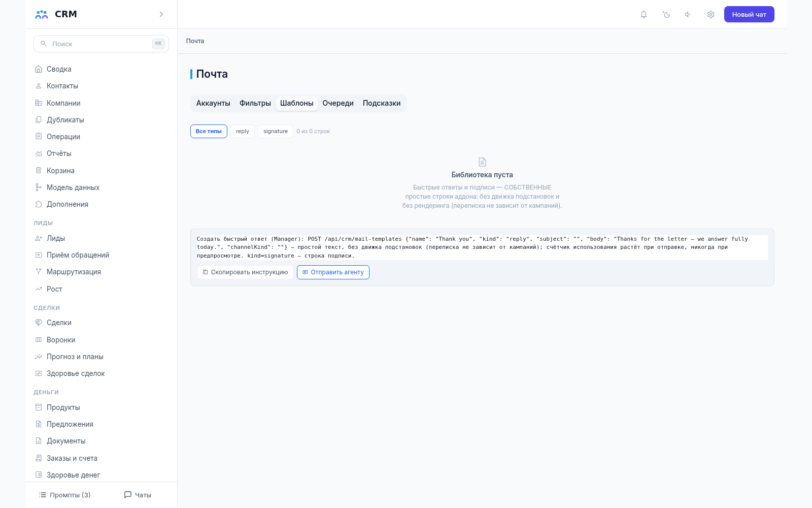This screenshot has width=812, height=508.
Task: Open Документы page
Action: 101,441
